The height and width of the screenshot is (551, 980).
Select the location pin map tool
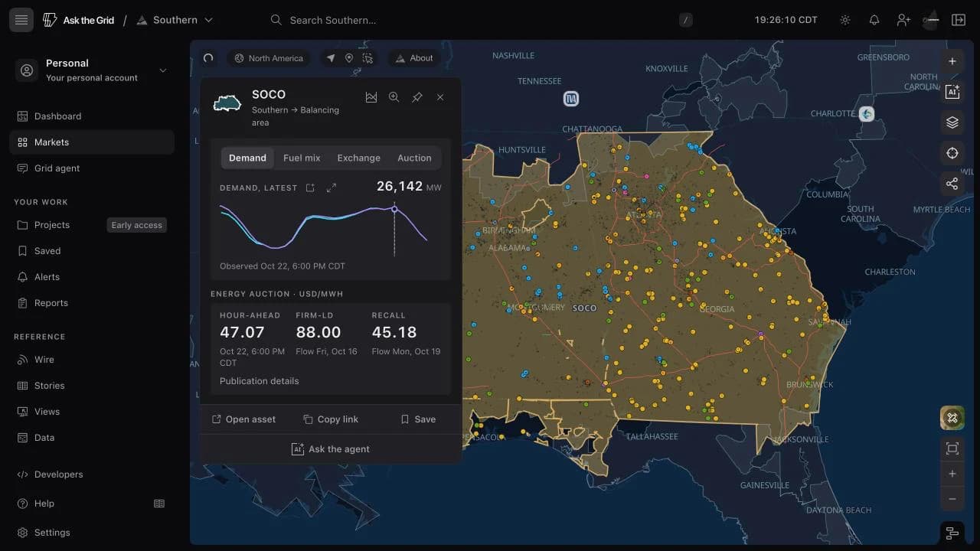[x=349, y=58]
